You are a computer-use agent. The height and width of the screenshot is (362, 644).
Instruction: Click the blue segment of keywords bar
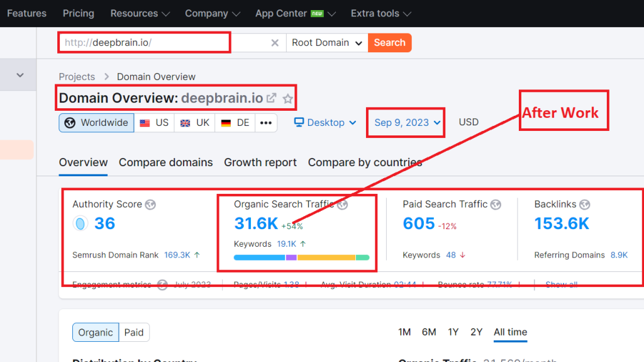coord(260,257)
